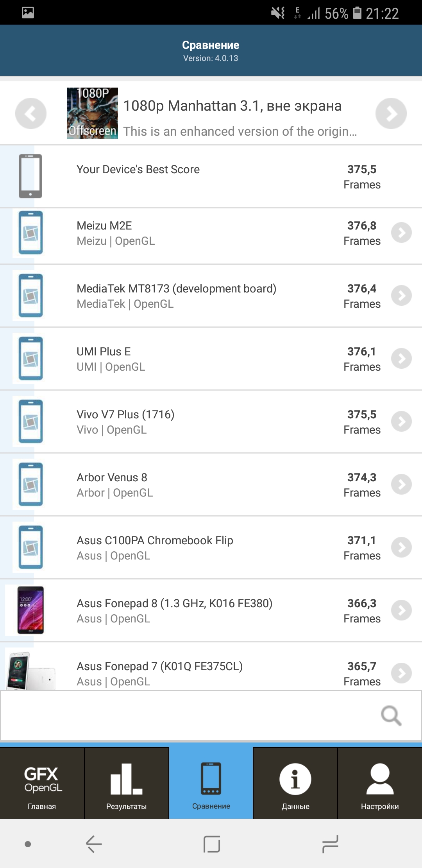Screen dimensions: 422x868
Task: Go to previous benchmark test arrow
Action: [x=31, y=113]
